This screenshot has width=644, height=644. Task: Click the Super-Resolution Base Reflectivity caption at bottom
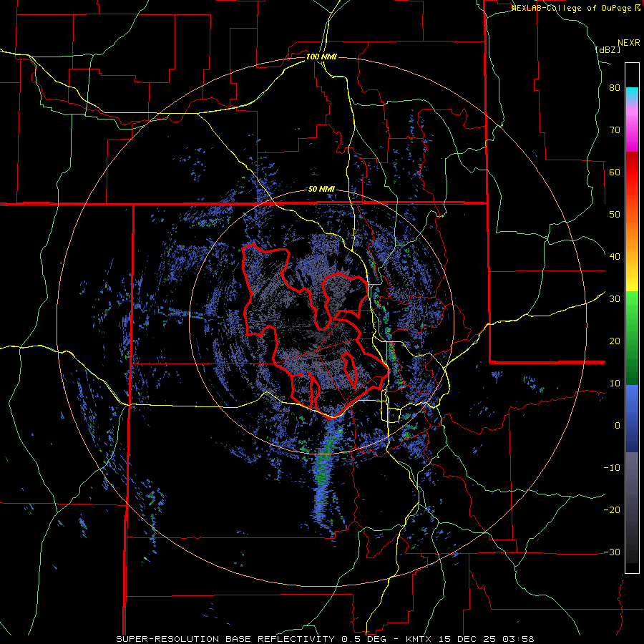(x=325, y=639)
